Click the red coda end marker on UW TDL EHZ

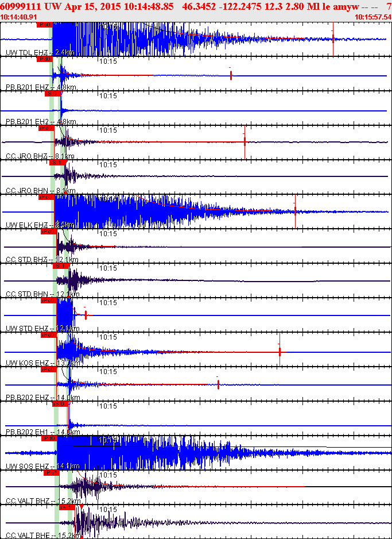pos(333,39)
